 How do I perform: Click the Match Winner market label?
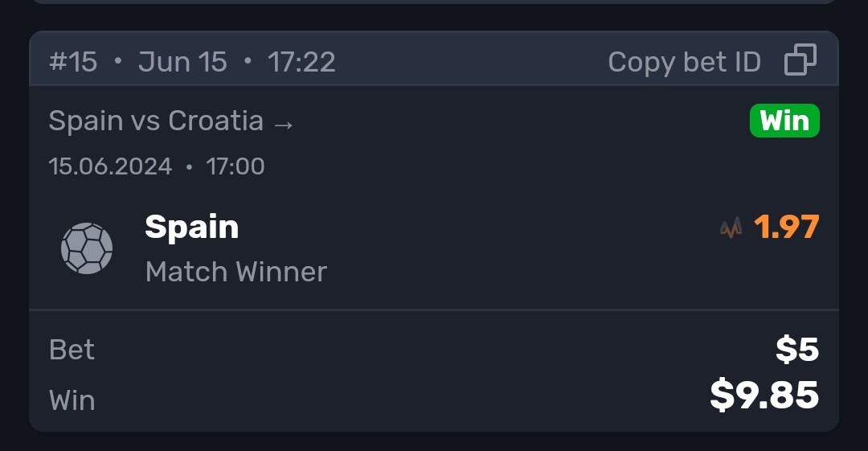click(x=236, y=272)
